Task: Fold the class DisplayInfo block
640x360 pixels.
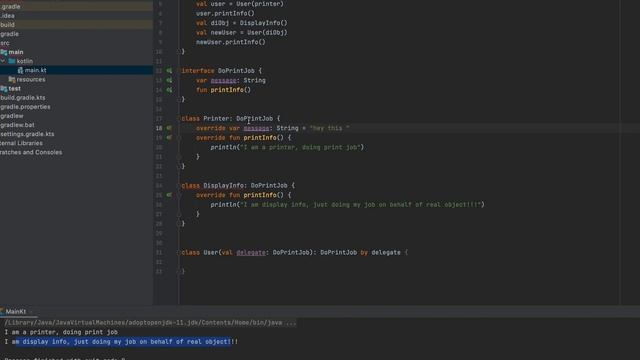Action: coord(179,185)
